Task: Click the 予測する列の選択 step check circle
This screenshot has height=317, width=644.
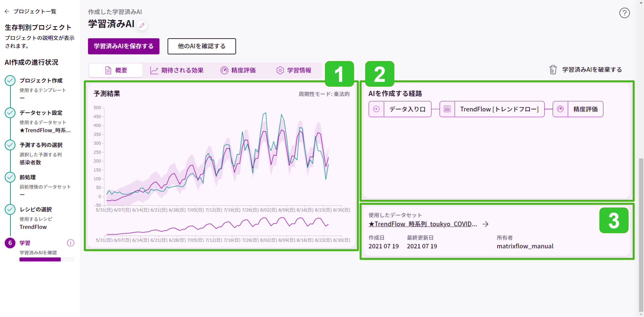Action: point(10,145)
